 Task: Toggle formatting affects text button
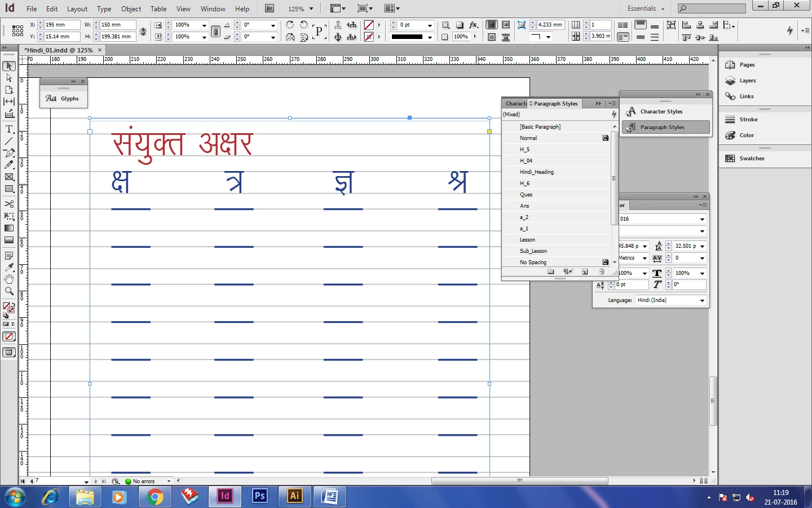[x=13, y=324]
